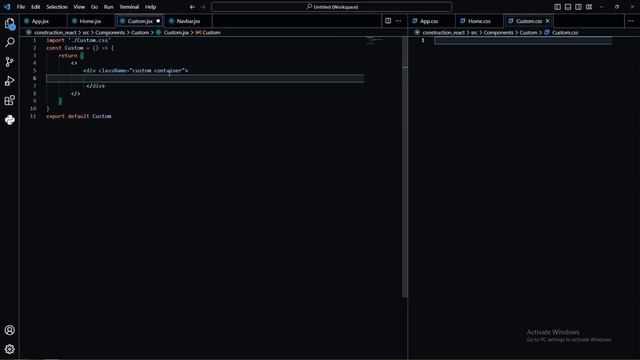Click the import './Custom.css' line
Image resolution: width=640 pixels, height=360 pixels.
click(x=78, y=40)
